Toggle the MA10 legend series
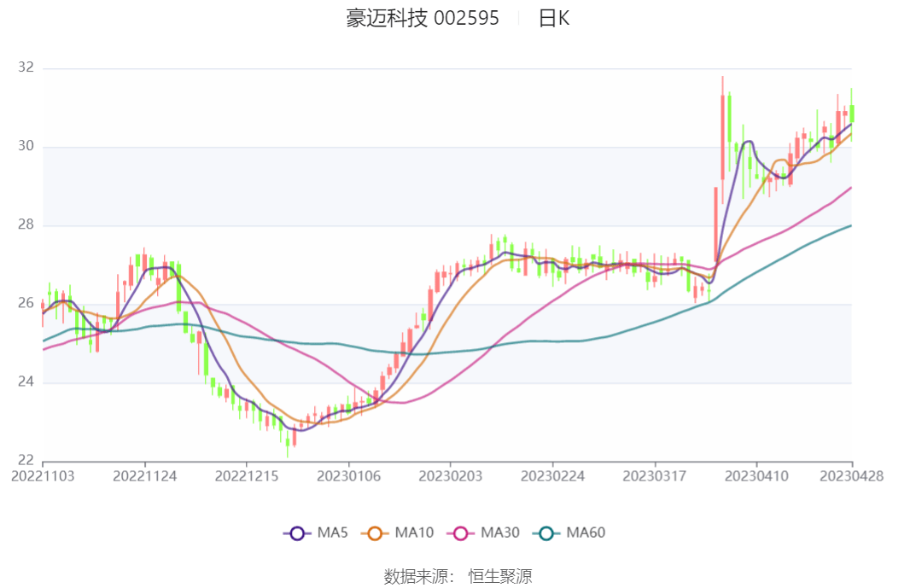This screenshot has height=588, width=916. (x=397, y=533)
